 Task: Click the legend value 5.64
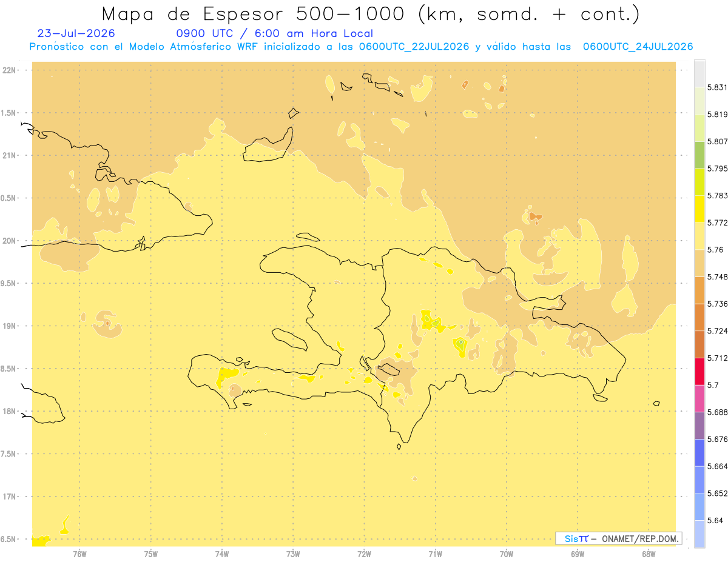[715, 520]
